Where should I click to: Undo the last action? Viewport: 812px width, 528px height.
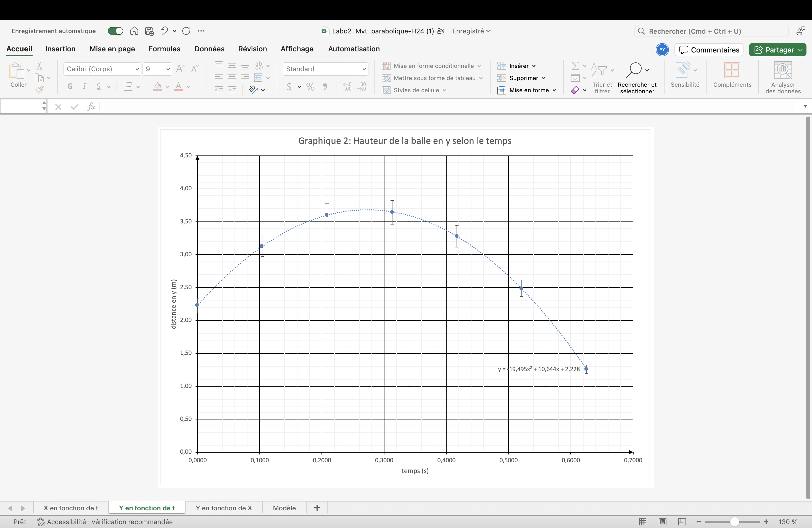tap(164, 31)
